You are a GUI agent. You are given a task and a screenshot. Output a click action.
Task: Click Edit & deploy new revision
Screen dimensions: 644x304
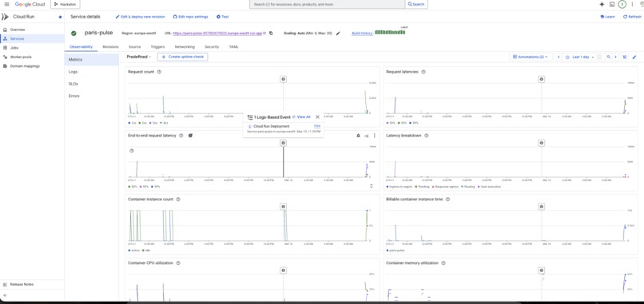(x=140, y=17)
